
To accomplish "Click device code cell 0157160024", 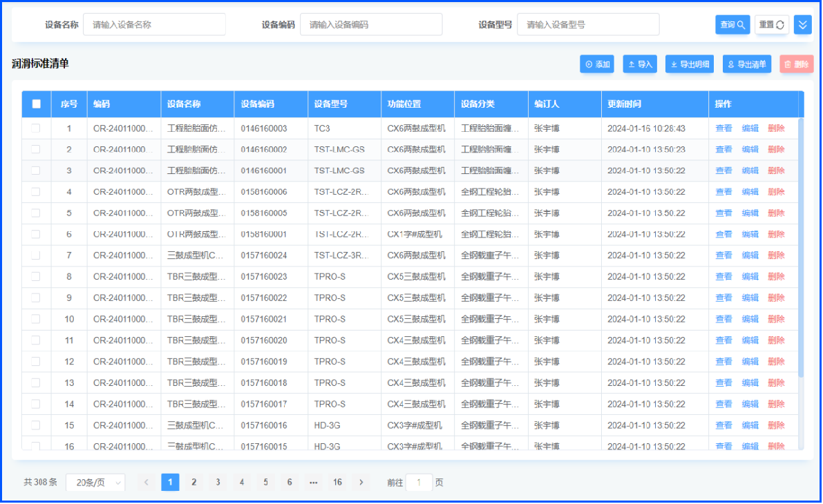I will point(264,255).
